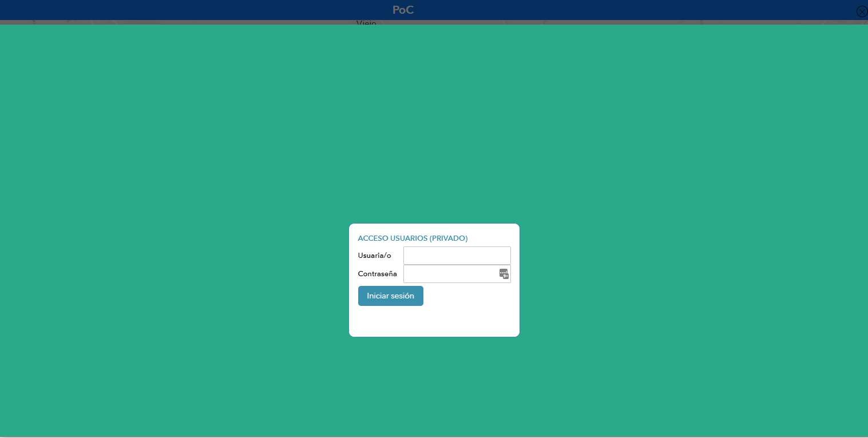Image resolution: width=868 pixels, height=438 pixels.
Task: Click the Iniciar sesión button
Action: (x=391, y=296)
